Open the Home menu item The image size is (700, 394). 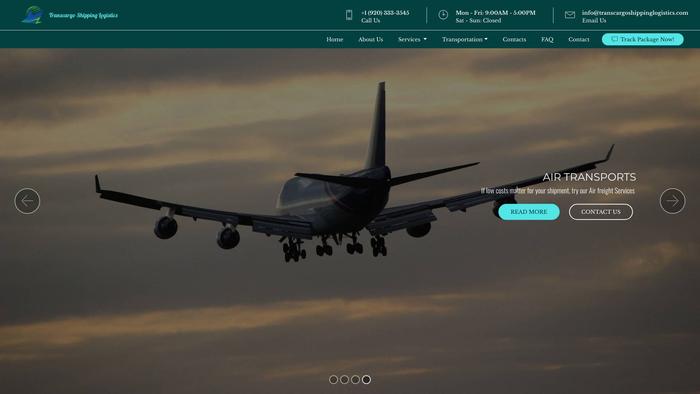334,39
